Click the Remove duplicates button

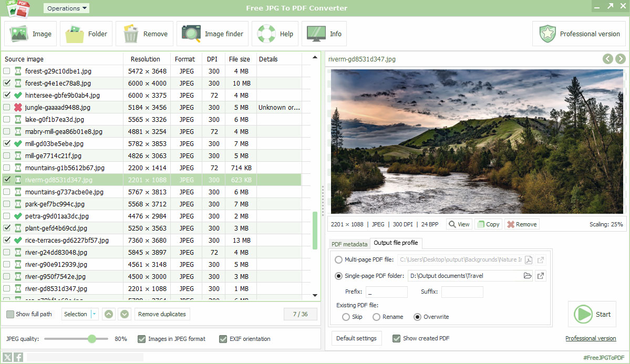pyautogui.click(x=162, y=314)
